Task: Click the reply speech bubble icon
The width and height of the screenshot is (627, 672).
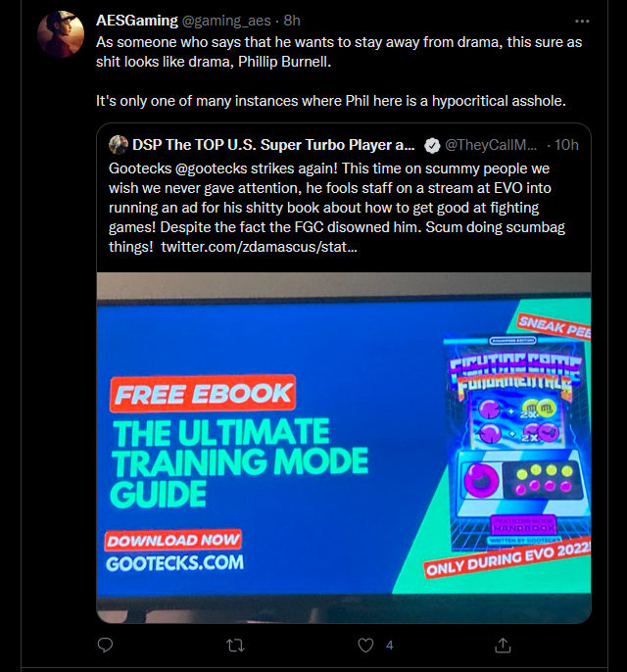Action: coord(105,645)
